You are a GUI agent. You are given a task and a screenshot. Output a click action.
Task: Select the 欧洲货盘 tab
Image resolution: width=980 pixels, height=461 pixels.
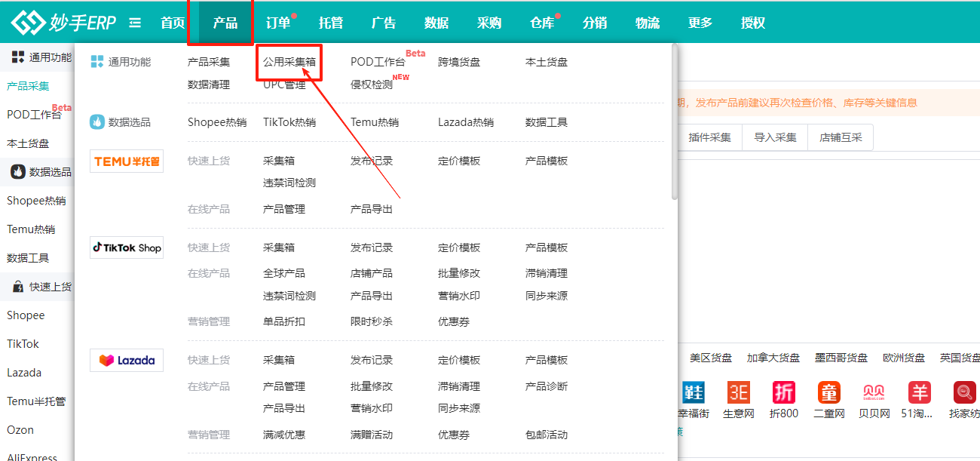coord(904,358)
